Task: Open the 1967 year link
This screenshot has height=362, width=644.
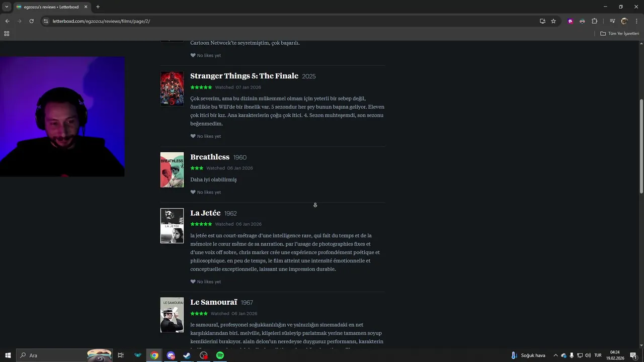Action: tap(247, 303)
